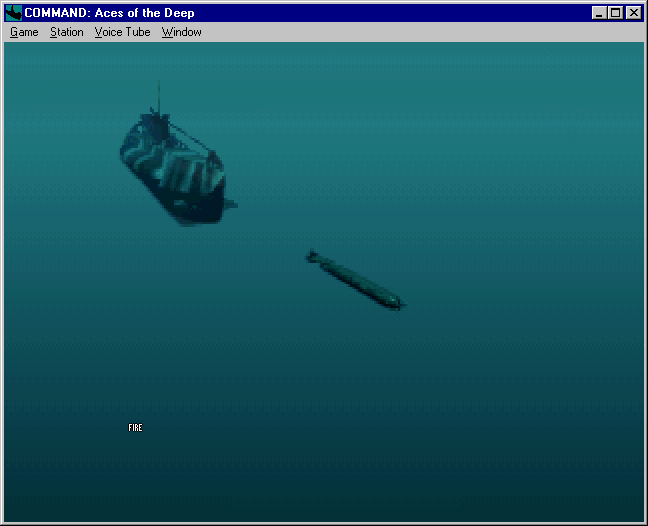Open the Station menu
Viewport: 648px width, 526px height.
(67, 32)
